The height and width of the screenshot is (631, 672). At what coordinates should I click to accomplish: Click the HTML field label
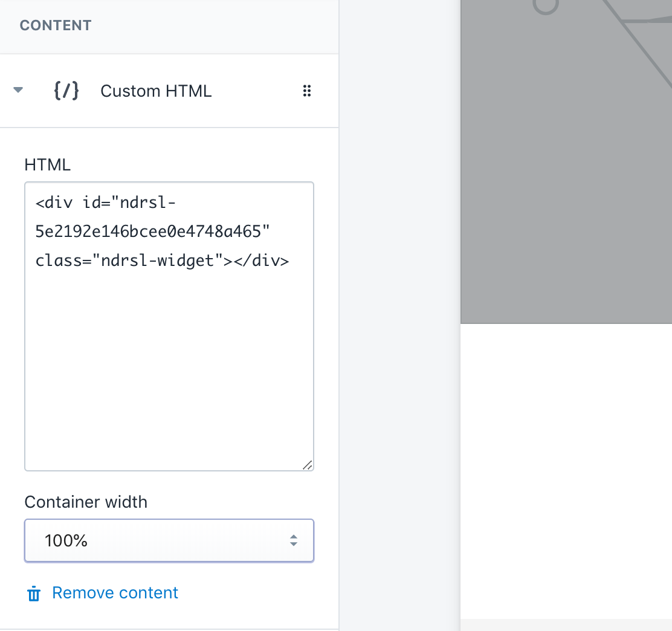point(47,164)
